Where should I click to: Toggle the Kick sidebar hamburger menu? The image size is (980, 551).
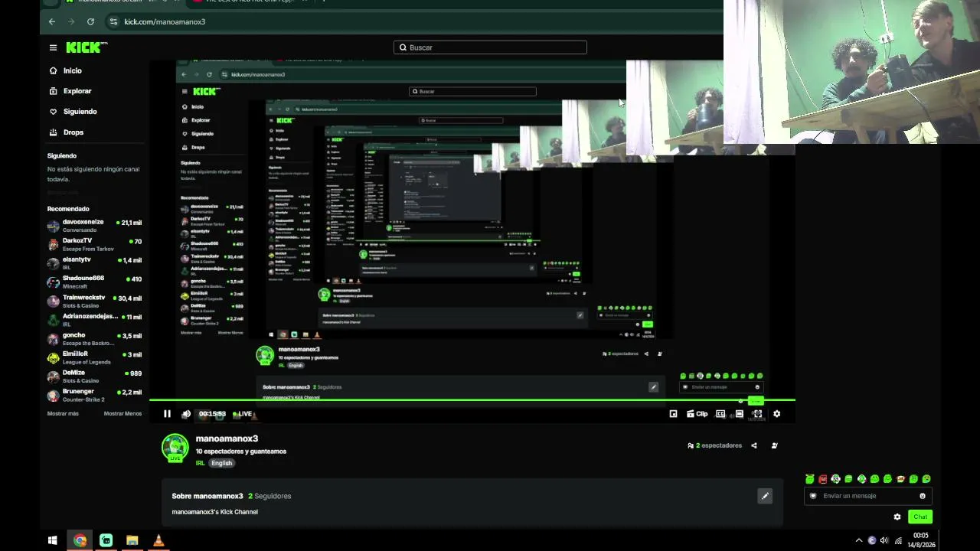(53, 47)
